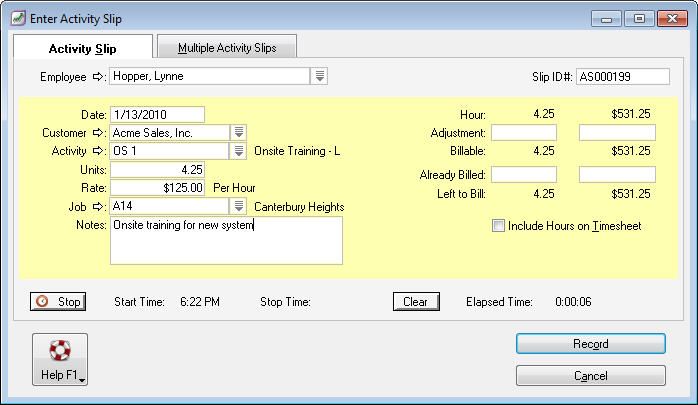Click the Record button
Image resolution: width=698 pixels, height=405 pixels.
(x=591, y=344)
